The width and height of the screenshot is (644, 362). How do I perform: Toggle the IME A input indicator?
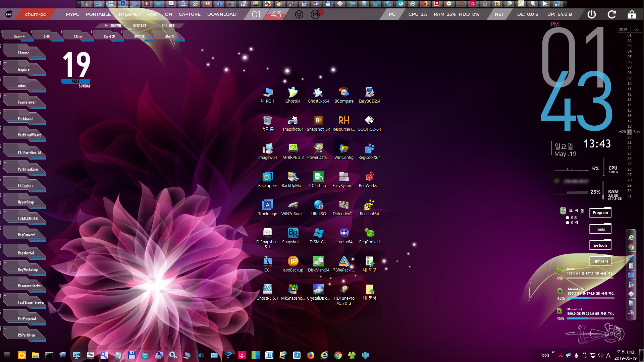608,355
